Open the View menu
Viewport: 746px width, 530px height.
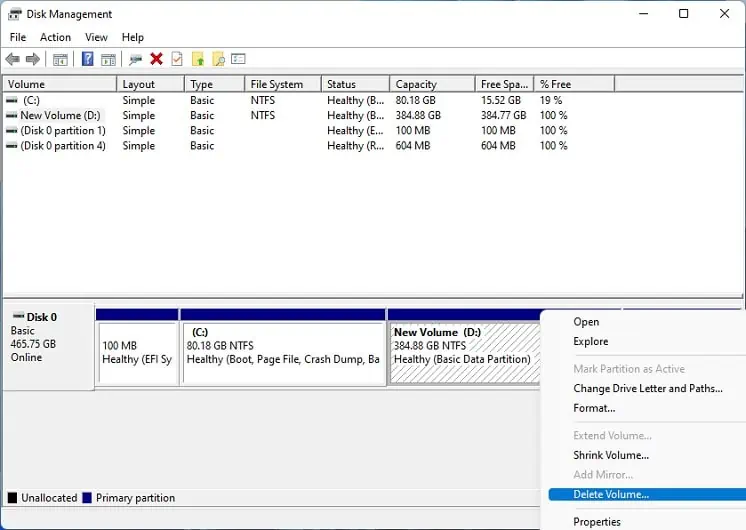click(96, 37)
